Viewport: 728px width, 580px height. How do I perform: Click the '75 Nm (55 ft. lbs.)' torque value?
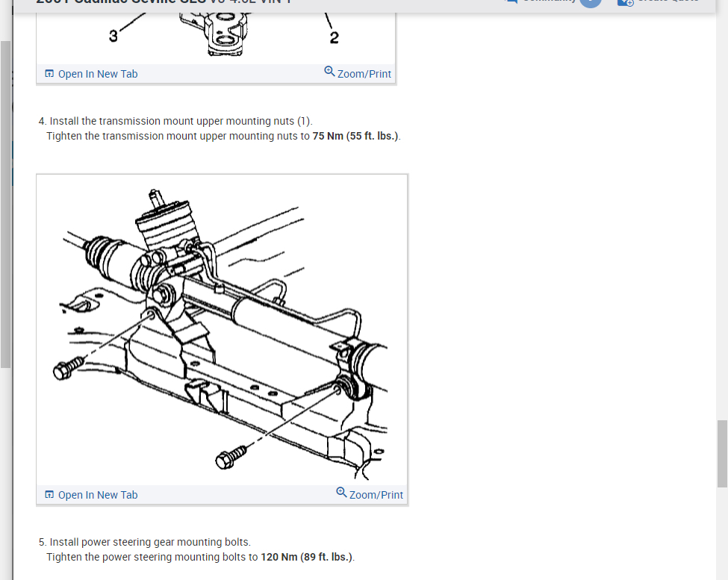355,136
